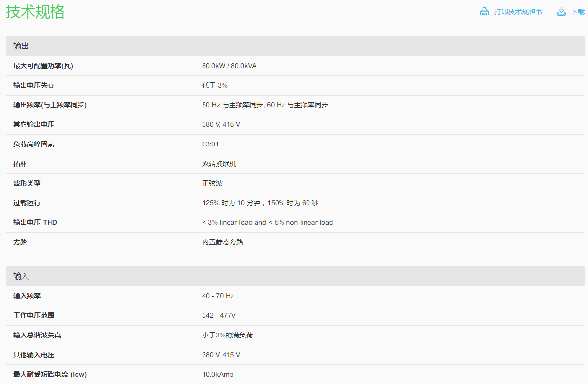Click the 下载 text link

click(578, 12)
